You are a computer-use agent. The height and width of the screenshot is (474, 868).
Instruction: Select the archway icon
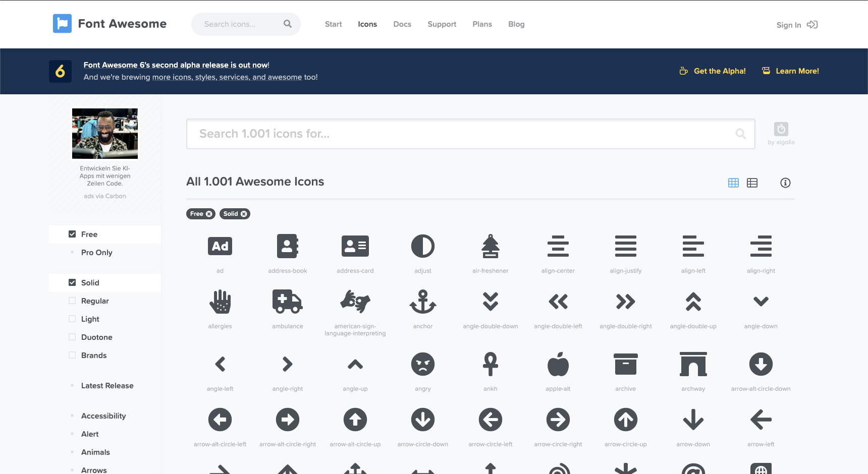tap(693, 364)
